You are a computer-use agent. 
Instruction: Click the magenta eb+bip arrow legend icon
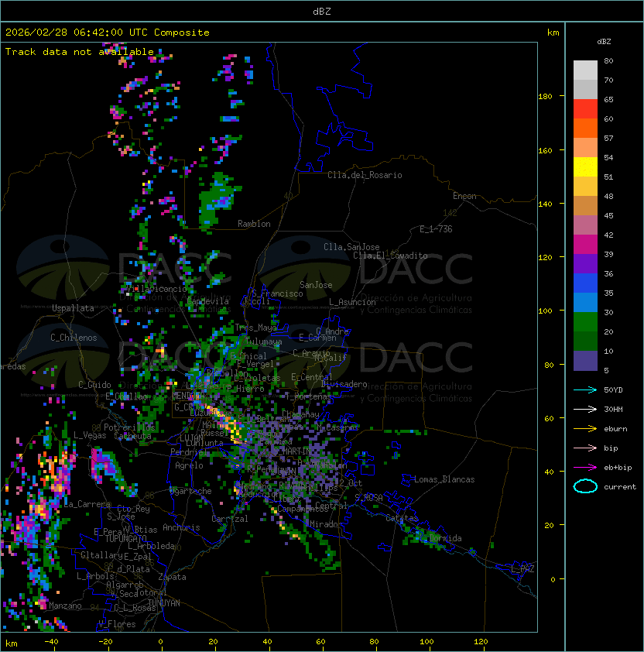point(585,468)
